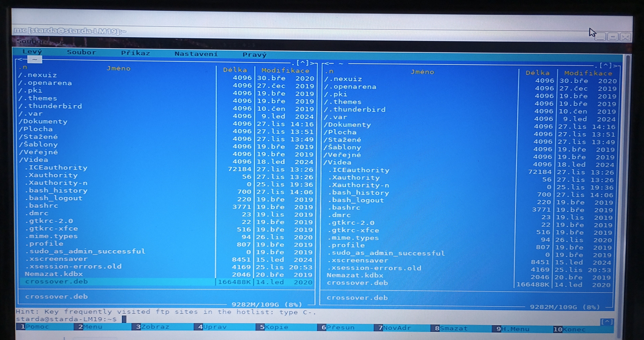Select .bashrc in the right panel
This screenshot has width=644, height=340.
(x=344, y=207)
